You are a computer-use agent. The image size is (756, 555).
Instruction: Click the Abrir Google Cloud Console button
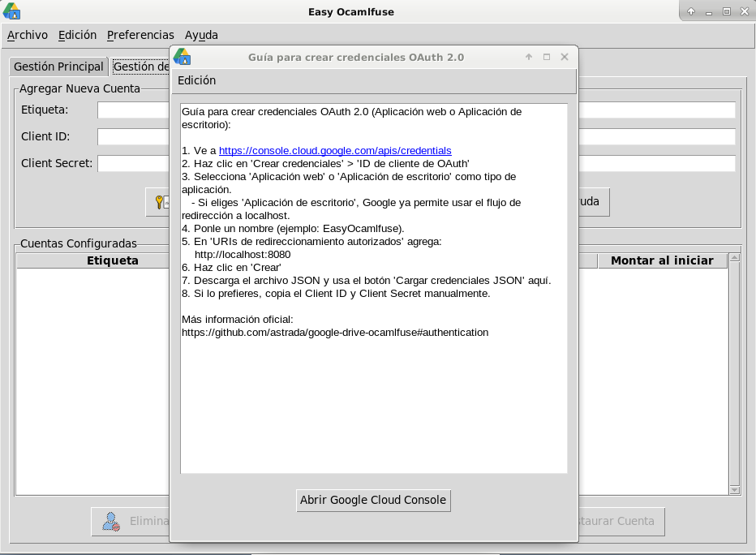tap(373, 500)
